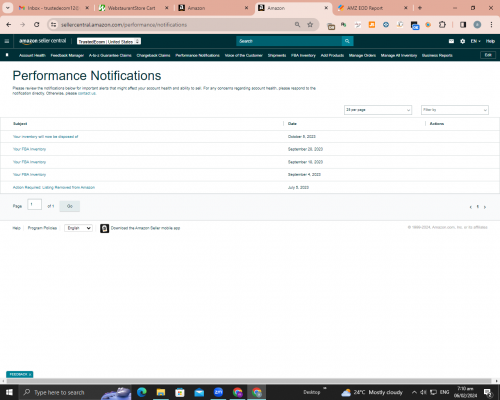Go back to the previous page
Image resolution: width=500 pixels, height=400 pixels.
[9, 25]
